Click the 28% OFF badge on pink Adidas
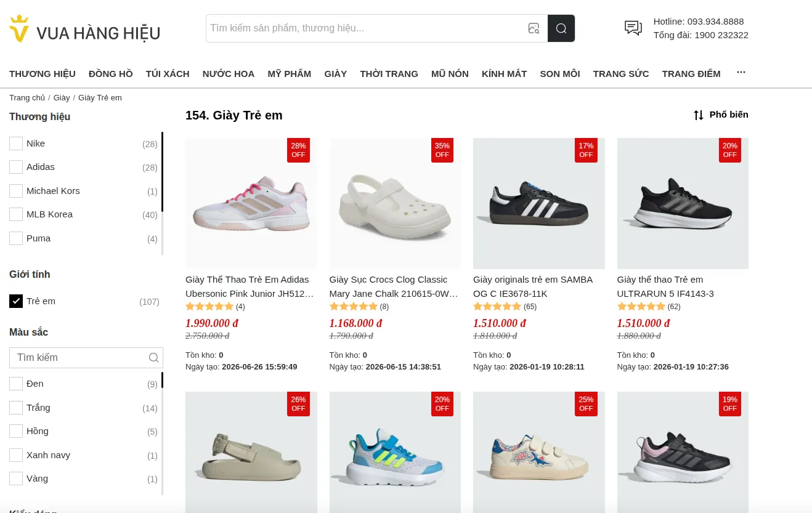812x513 pixels. 298,150
